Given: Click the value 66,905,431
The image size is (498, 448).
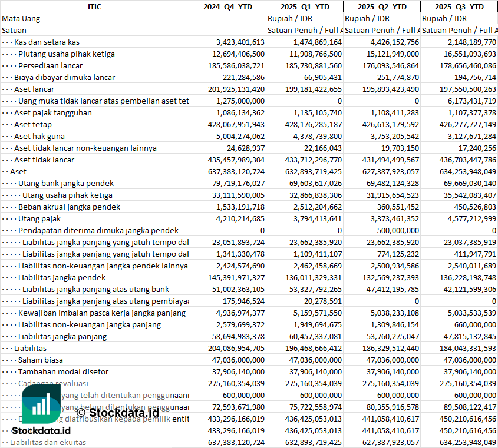Looking at the screenshot, I should (321, 77).
